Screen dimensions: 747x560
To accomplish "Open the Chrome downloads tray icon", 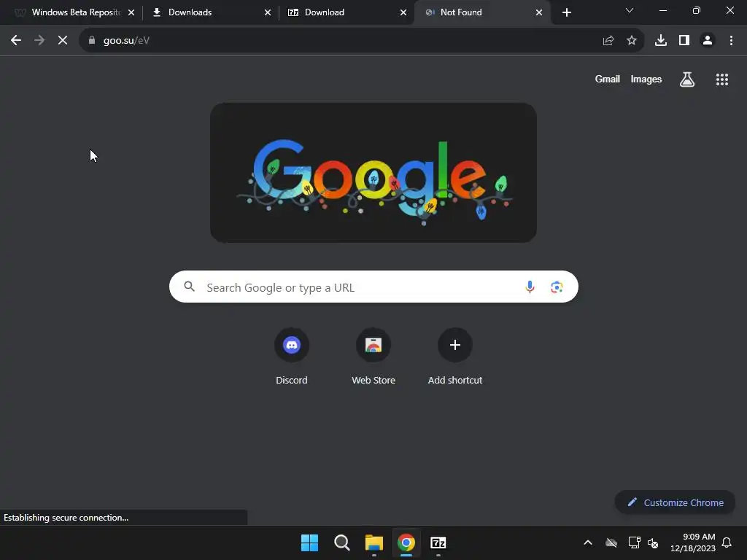I will pyautogui.click(x=661, y=41).
